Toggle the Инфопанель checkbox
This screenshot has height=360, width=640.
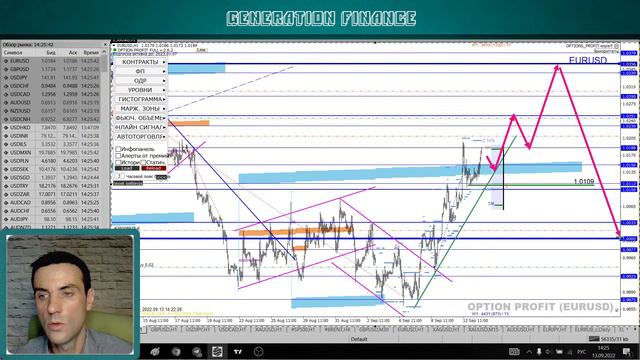[118, 149]
